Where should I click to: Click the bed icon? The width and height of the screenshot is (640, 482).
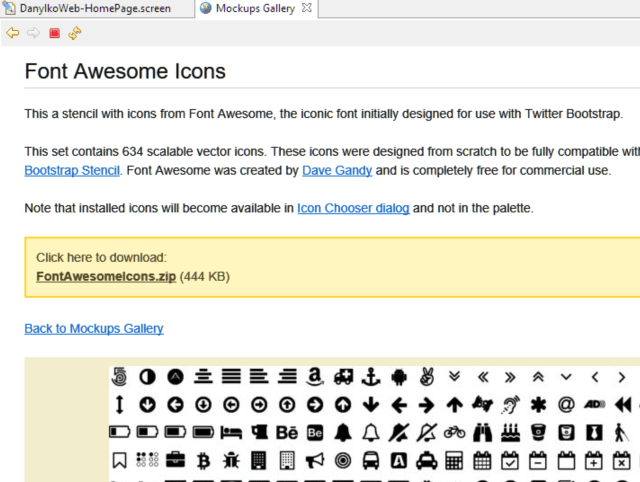pyautogui.click(x=231, y=433)
